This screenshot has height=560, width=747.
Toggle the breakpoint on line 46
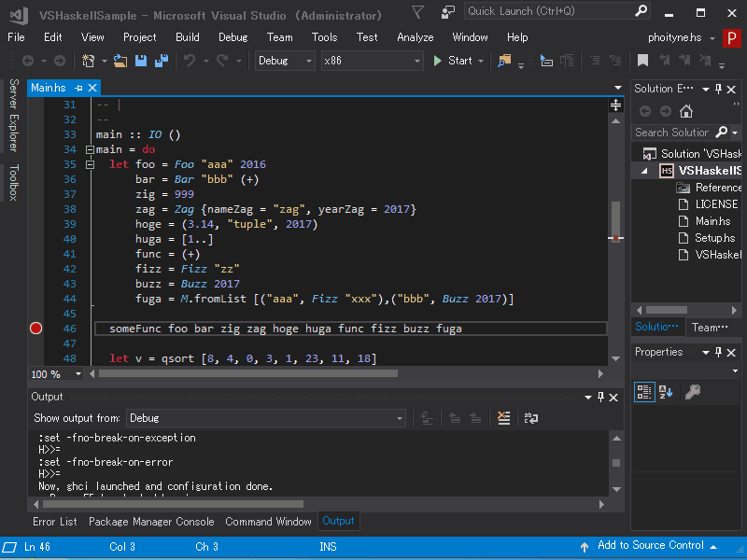35,329
